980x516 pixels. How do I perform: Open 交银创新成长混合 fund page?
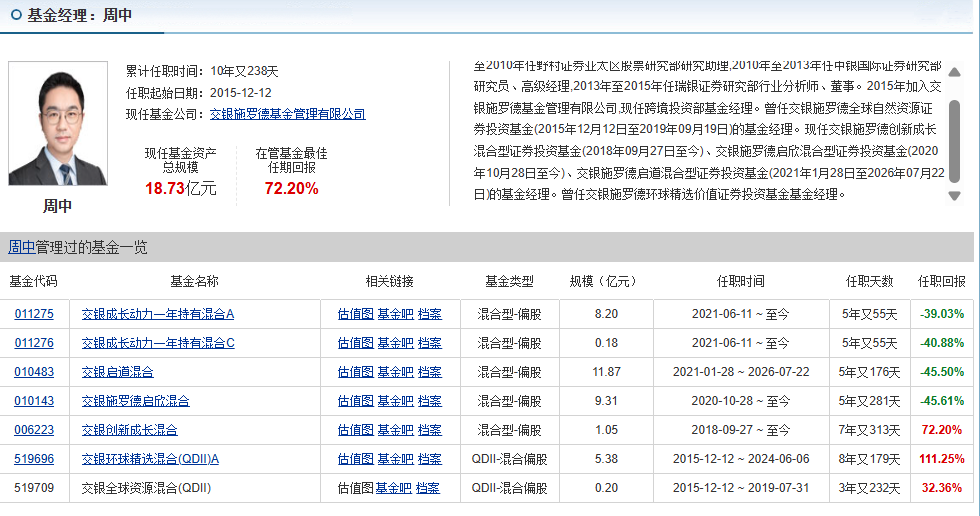click(129, 430)
